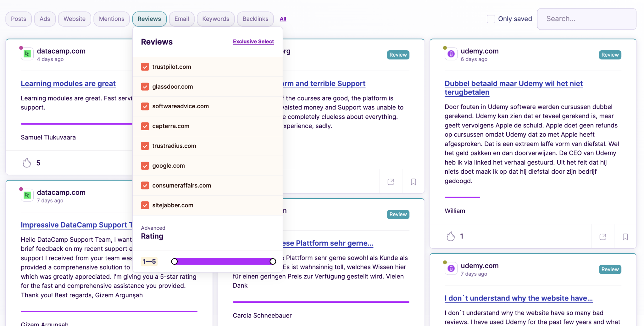Click the datacamp logo on the top card
The width and height of the screenshot is (644, 326).
click(27, 54)
